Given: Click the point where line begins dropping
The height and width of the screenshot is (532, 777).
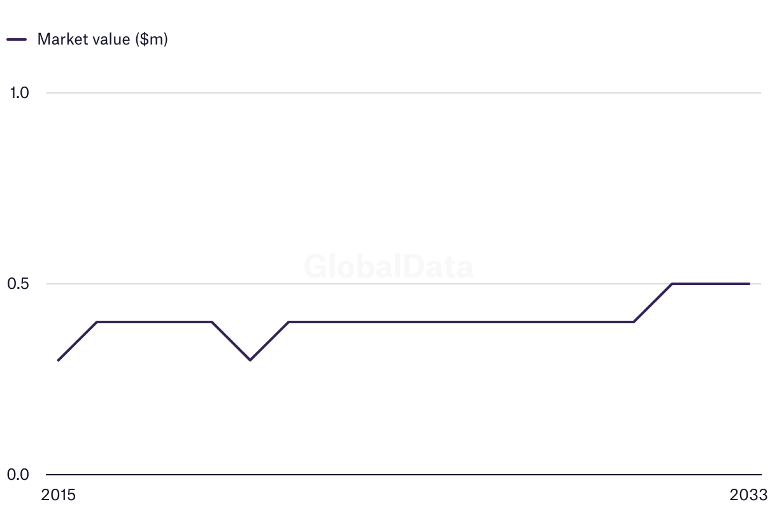Looking at the screenshot, I should point(211,322).
